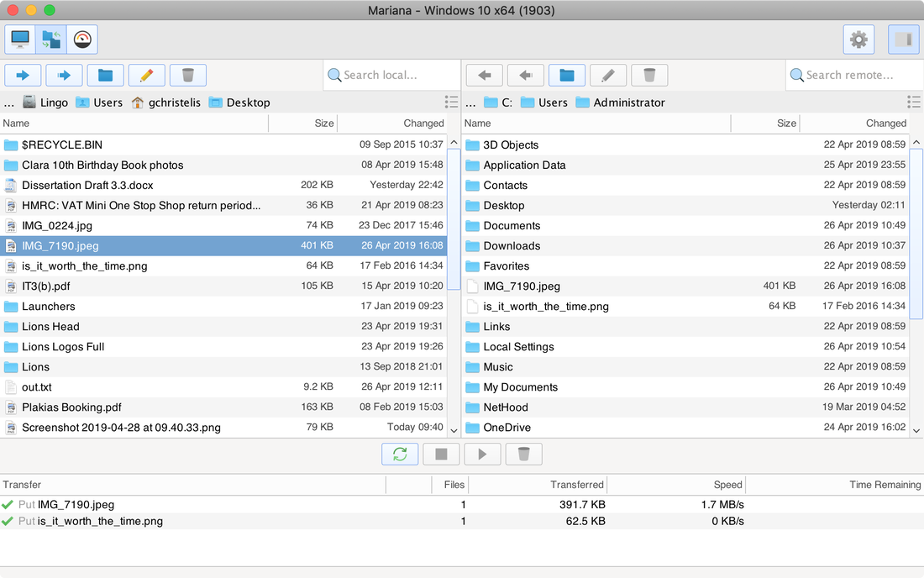Rename the selected local file with the pencil
924x578 pixels.
click(147, 75)
